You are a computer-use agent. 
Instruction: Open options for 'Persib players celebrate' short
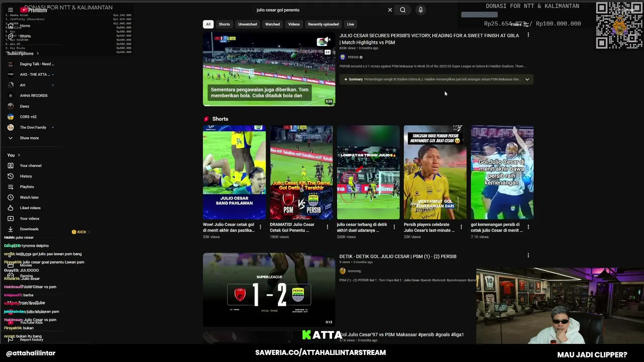click(x=461, y=227)
